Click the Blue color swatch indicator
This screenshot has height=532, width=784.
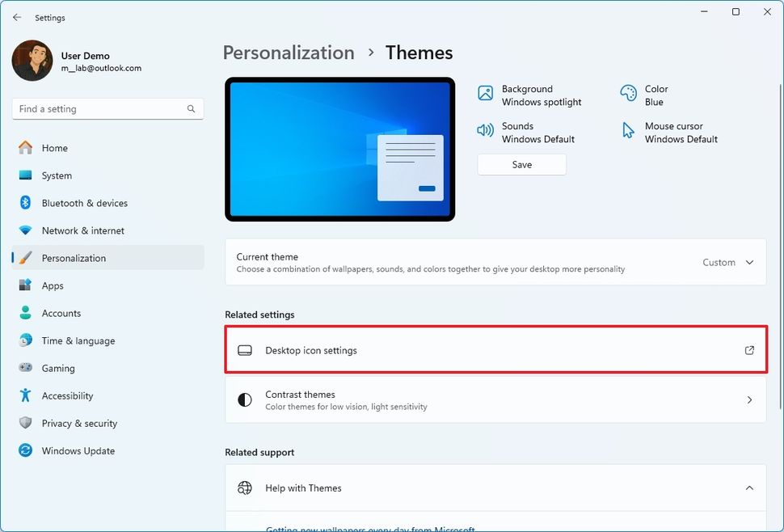click(x=628, y=92)
